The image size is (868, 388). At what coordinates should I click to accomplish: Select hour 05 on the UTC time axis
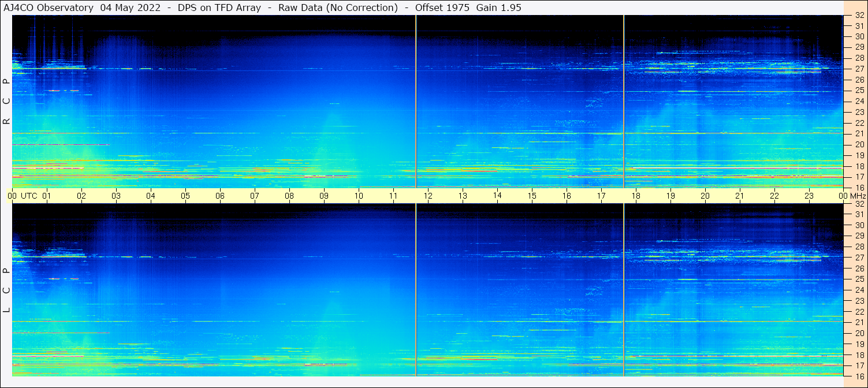(185, 196)
